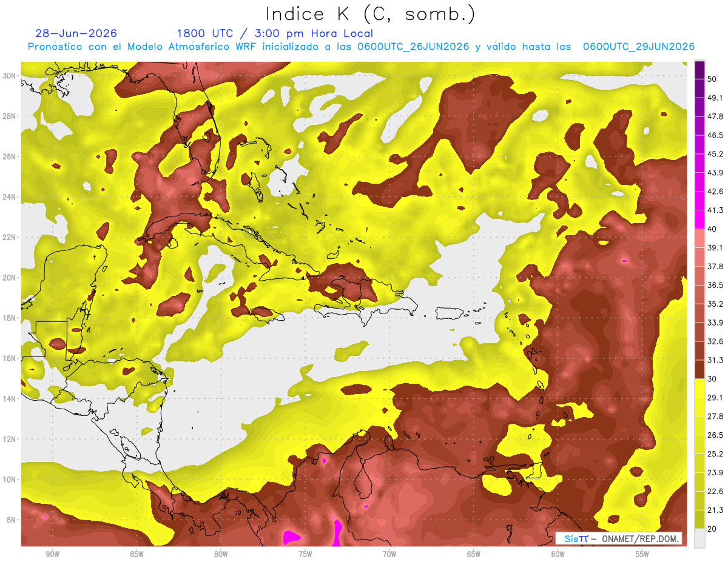The width and height of the screenshot is (728, 562).
Task: Click the gray swatch below 20 on colorbar
Action: [699, 538]
